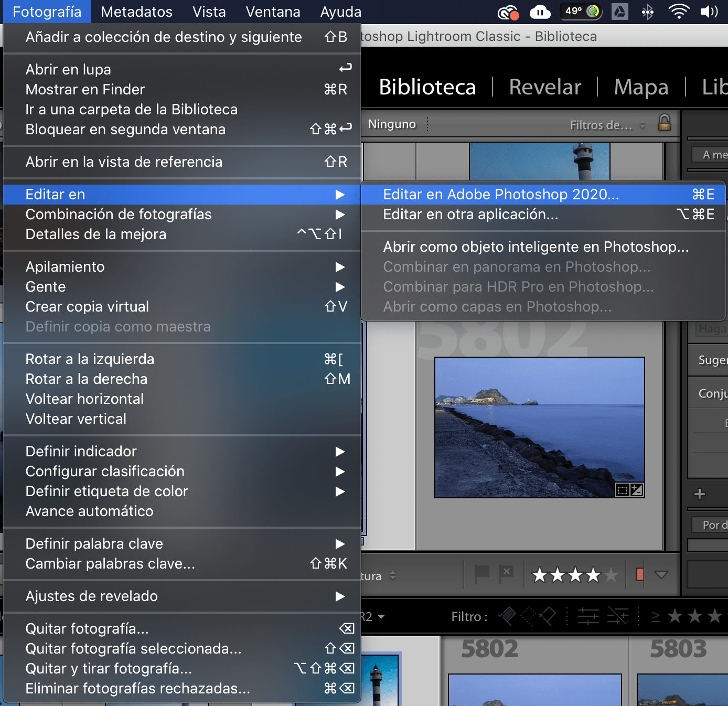Filter by two stars in filmstrip filter
The image size is (728, 706).
point(694,616)
